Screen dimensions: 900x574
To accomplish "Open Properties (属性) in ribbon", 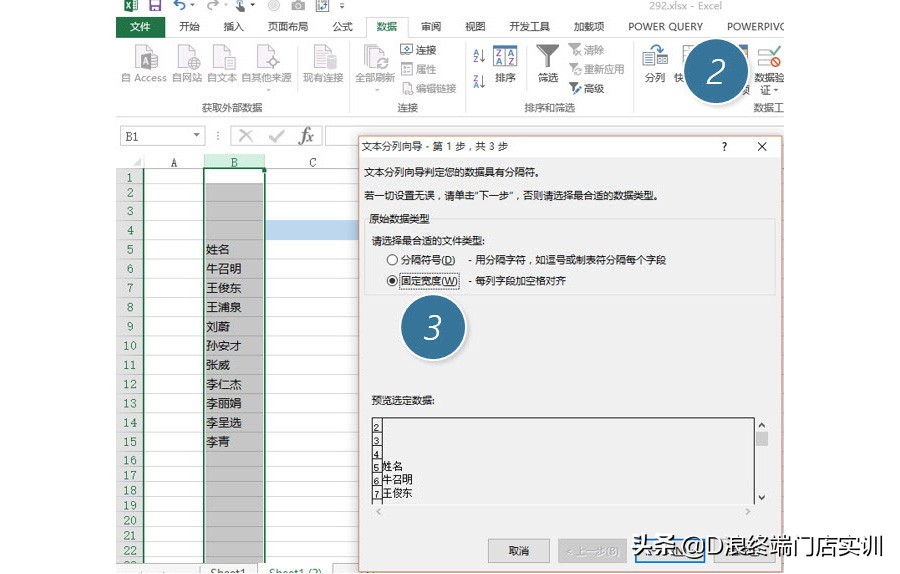I will [x=418, y=69].
